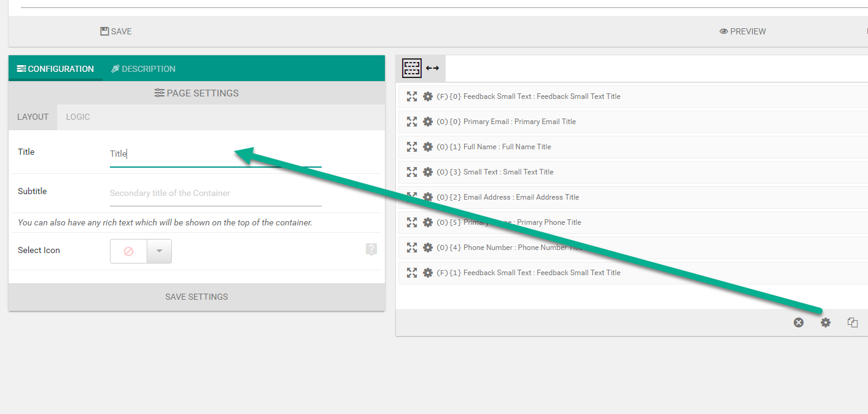Click the container layout grid icon
Screen dimensions: 868x414
click(412, 68)
